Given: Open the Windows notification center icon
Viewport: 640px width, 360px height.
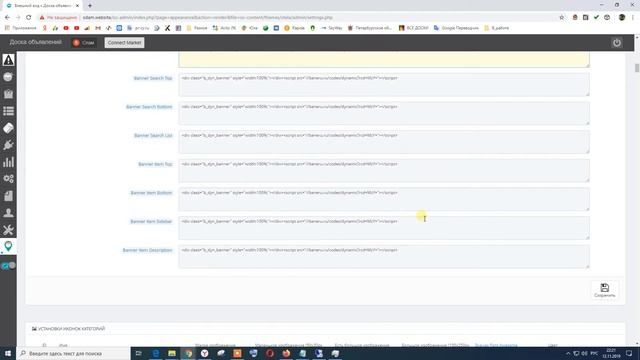Looking at the screenshot, I should point(629,353).
